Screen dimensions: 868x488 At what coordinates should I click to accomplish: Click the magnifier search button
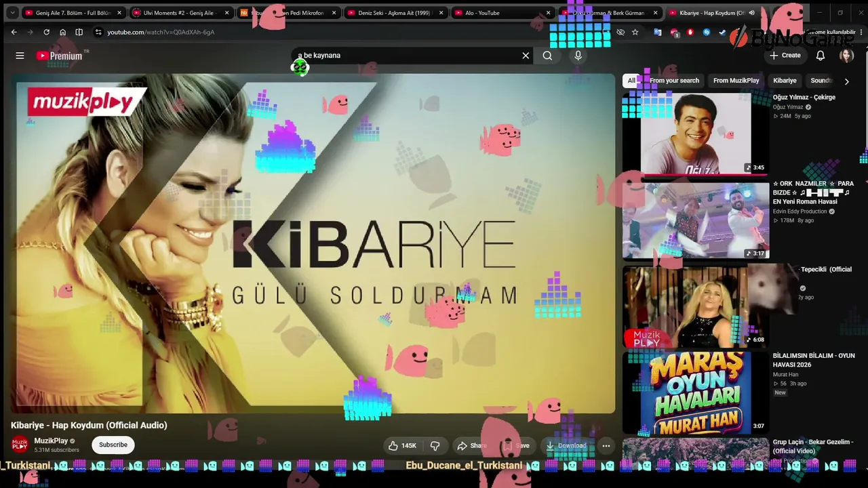click(547, 56)
